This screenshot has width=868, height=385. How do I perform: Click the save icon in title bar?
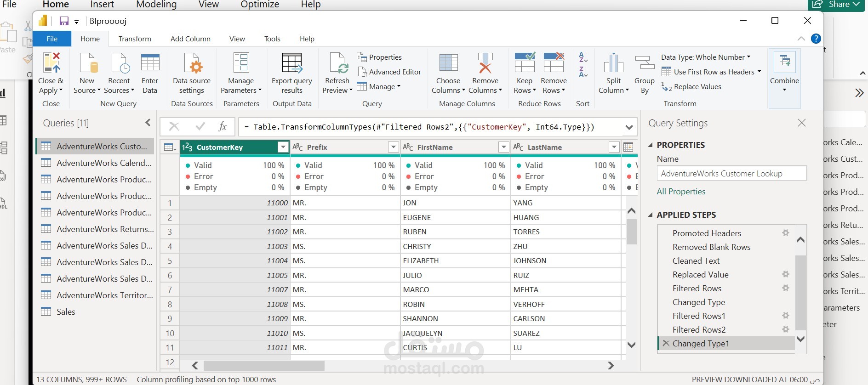click(x=64, y=21)
